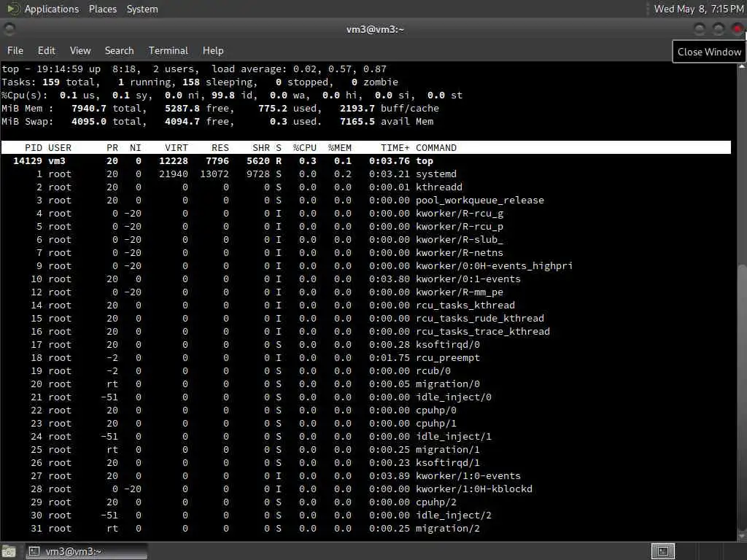Click the show desktop icon in bottom panel
Viewport: 747px width, 560px height.
tap(9, 551)
